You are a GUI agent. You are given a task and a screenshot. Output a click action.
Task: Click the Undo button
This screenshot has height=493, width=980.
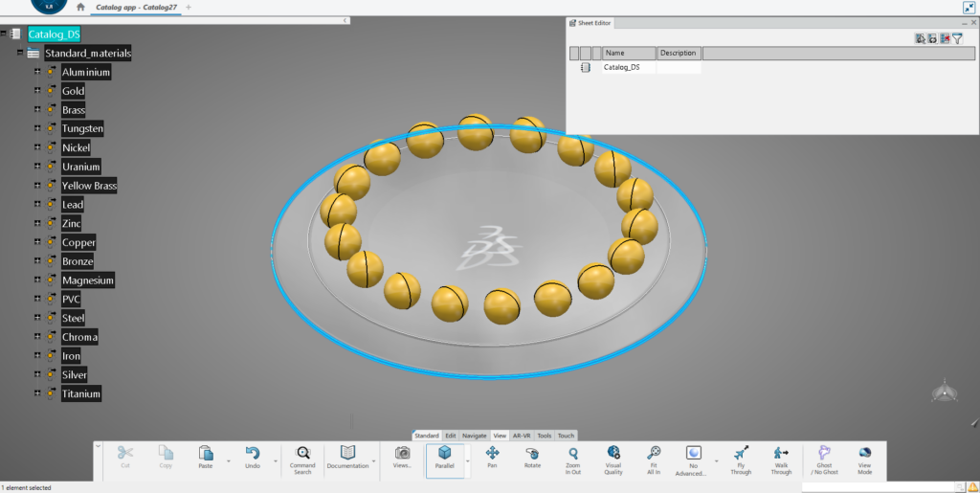tap(252, 454)
